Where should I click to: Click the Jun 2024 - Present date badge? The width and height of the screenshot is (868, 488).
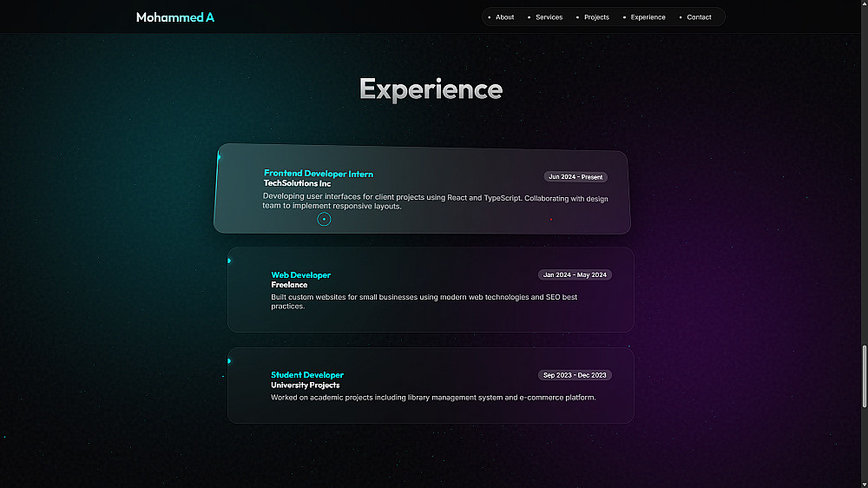[x=575, y=177]
